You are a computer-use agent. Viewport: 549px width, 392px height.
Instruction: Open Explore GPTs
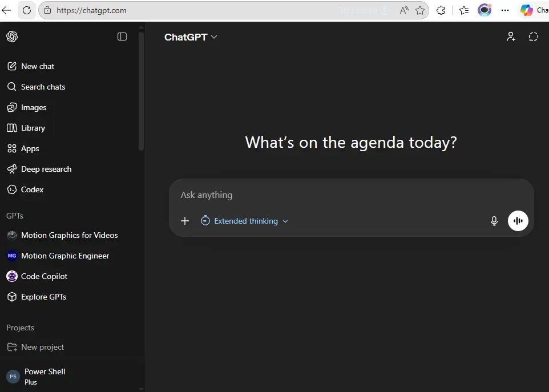coord(68,297)
